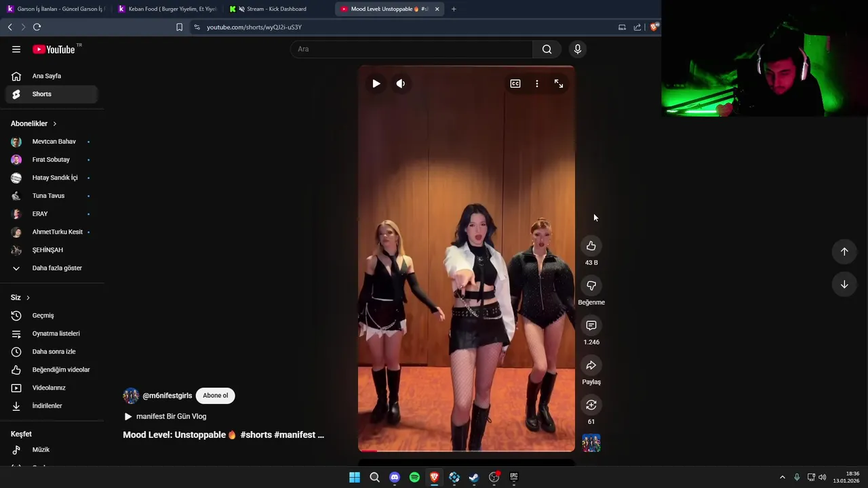The image size is (868, 488).
Task: Subscribe with the Abone ol button
Action: point(216,395)
